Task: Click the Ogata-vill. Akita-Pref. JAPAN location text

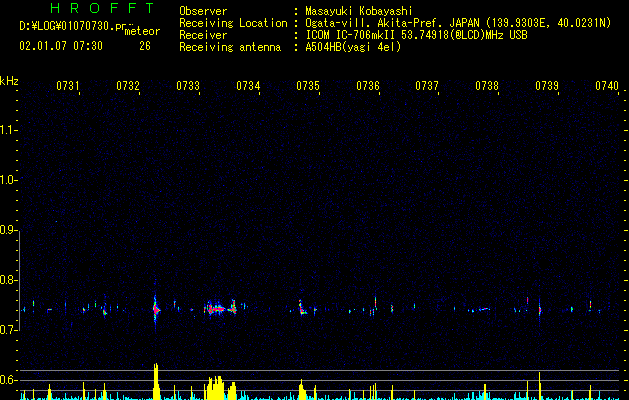Action: (x=458, y=23)
